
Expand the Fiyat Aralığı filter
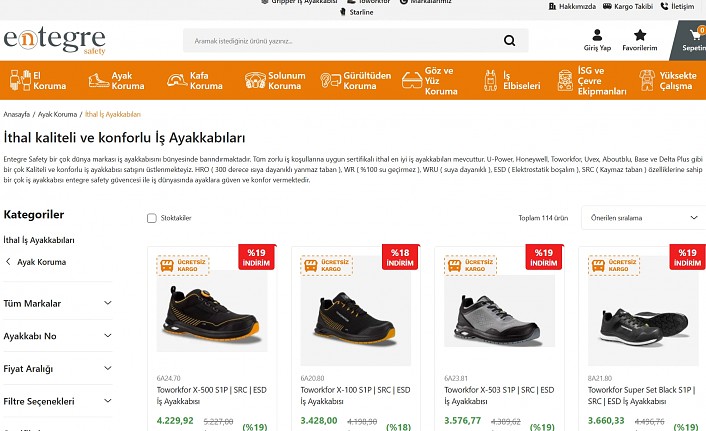pyautogui.click(x=57, y=369)
